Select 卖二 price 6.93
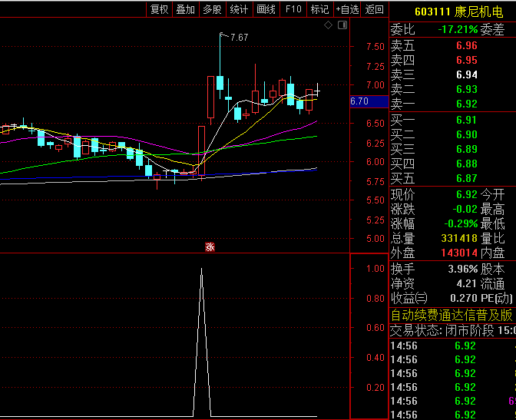 467,89
